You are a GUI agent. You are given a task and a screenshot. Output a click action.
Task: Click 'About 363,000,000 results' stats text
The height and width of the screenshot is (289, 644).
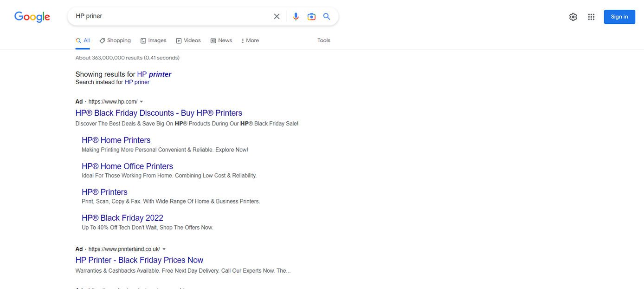point(128,58)
